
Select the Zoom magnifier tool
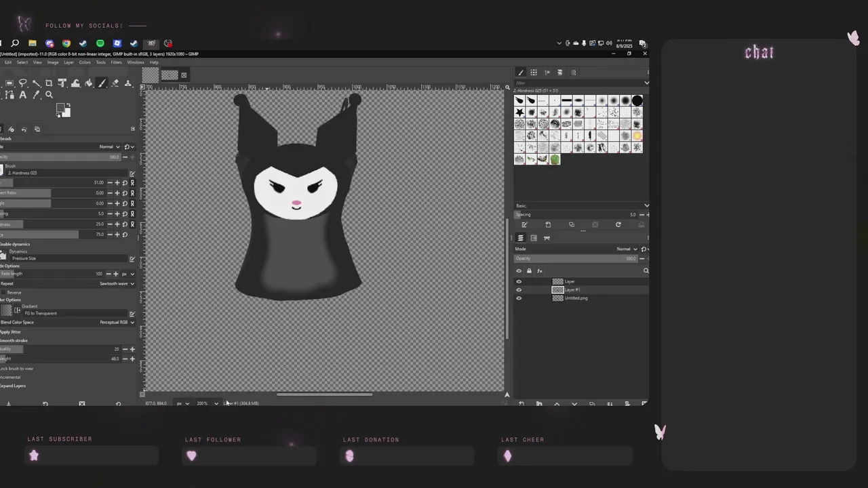point(49,95)
